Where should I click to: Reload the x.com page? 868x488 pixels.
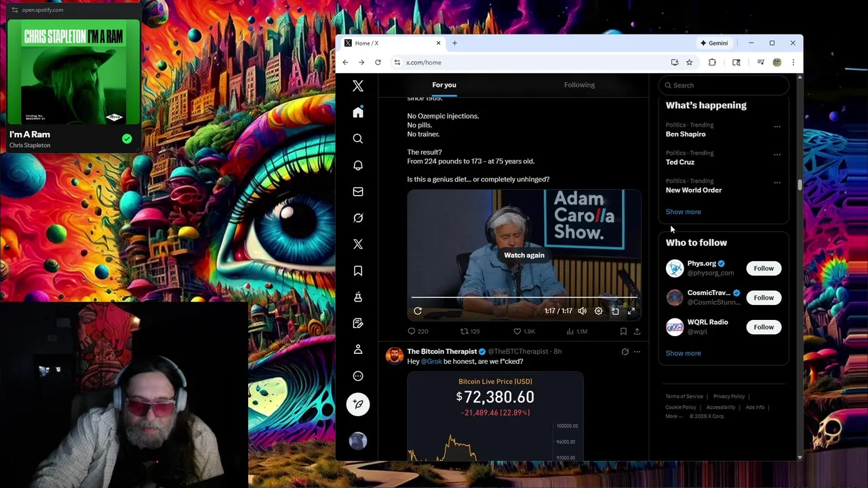point(378,62)
